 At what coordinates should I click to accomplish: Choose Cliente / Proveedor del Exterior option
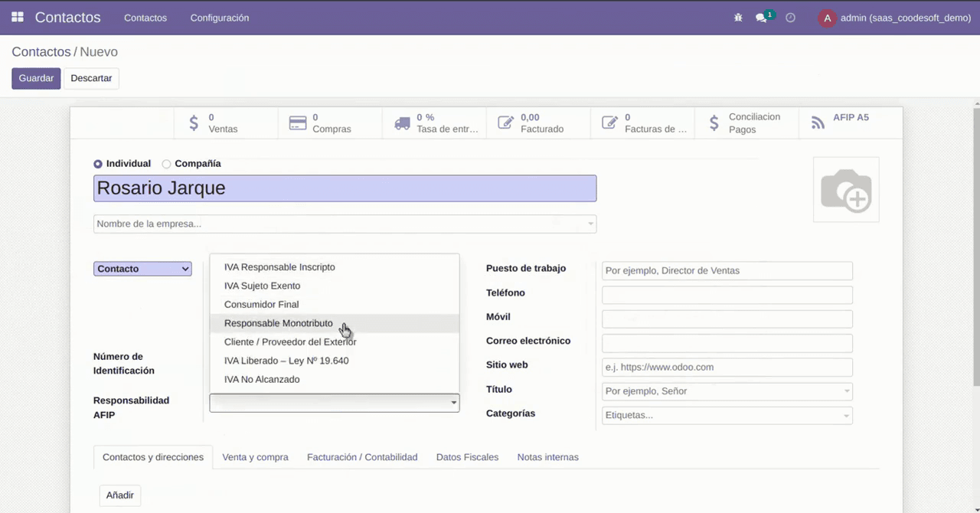335,342
